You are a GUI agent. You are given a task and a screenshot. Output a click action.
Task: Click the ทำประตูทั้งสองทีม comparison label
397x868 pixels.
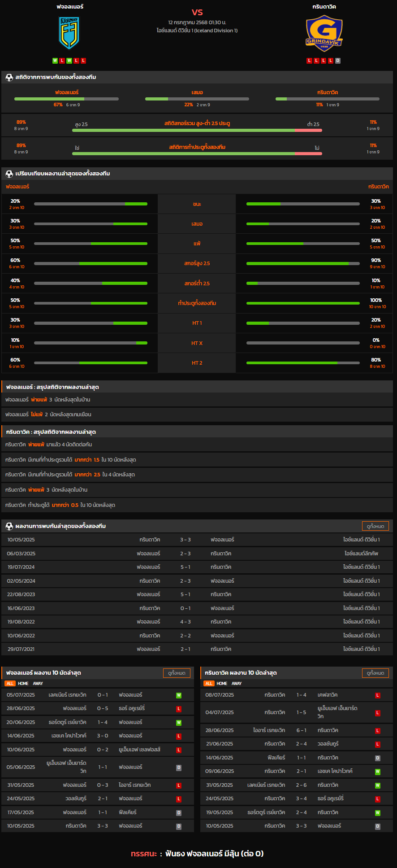click(197, 303)
